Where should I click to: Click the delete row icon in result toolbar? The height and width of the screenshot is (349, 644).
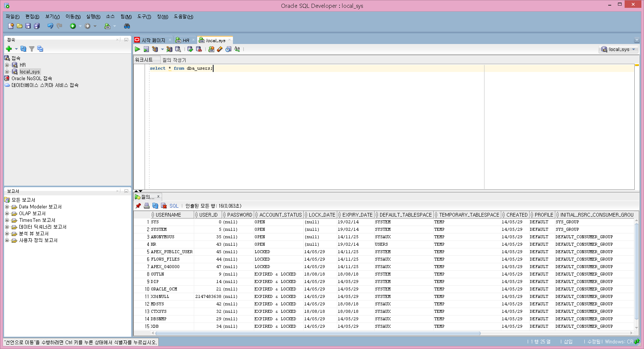164,206
